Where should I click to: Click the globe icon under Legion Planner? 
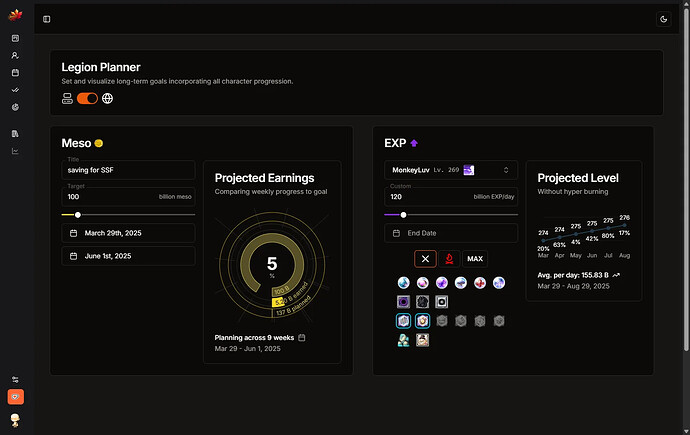coord(108,98)
